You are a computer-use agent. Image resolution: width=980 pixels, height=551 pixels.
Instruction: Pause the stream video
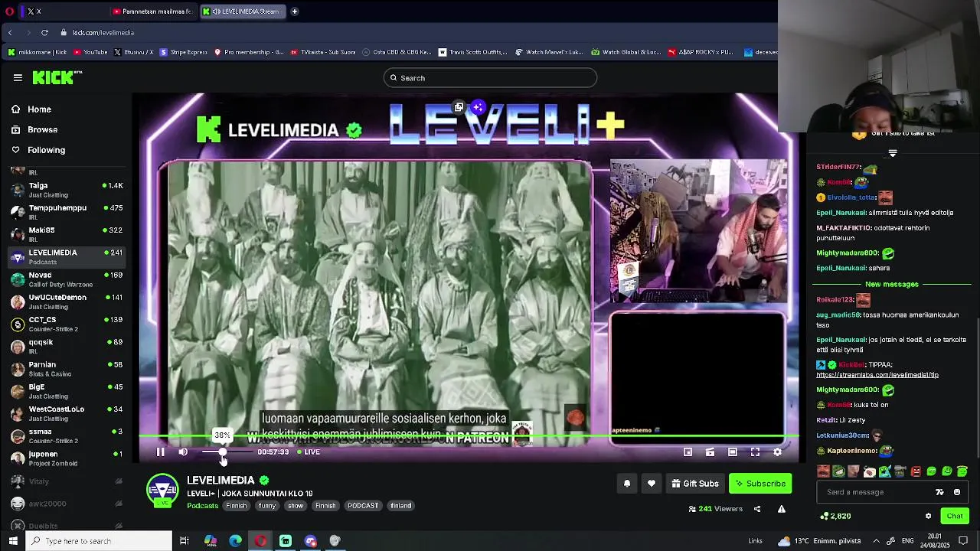tap(161, 452)
